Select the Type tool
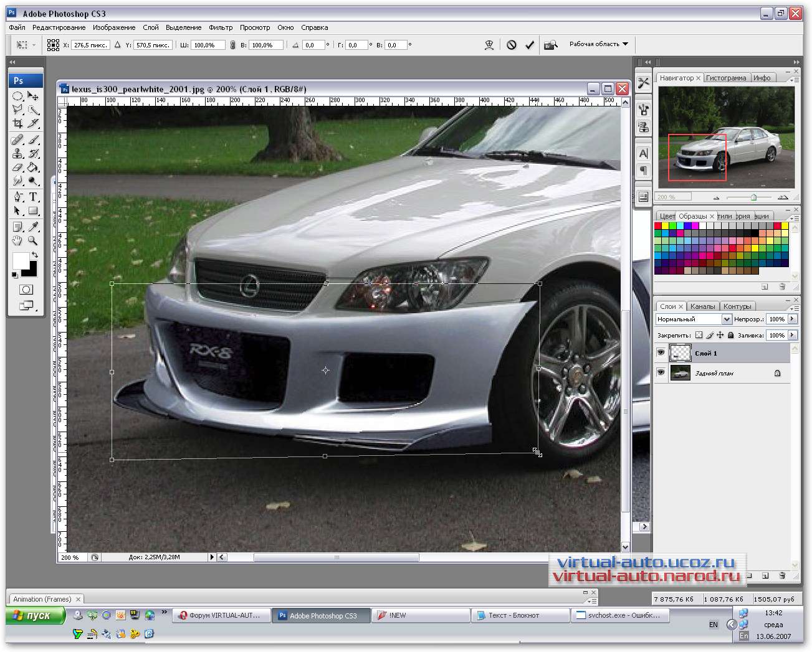Screen dimensions: 812x652 tap(33, 197)
